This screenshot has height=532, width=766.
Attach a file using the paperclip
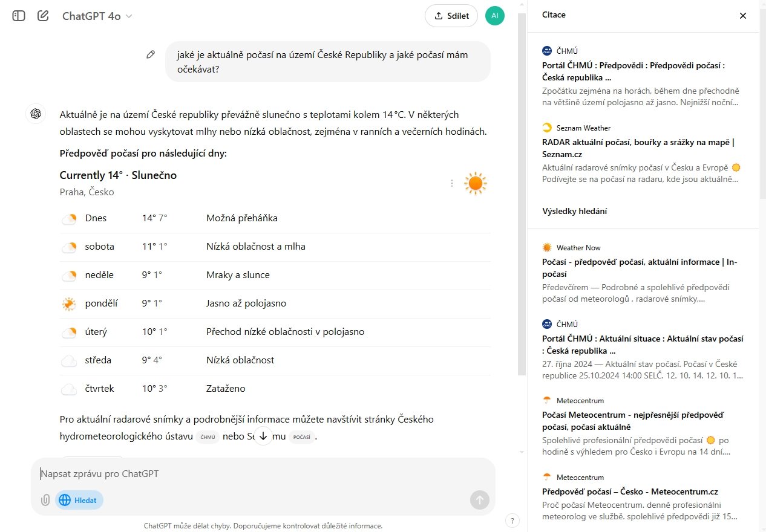(45, 500)
